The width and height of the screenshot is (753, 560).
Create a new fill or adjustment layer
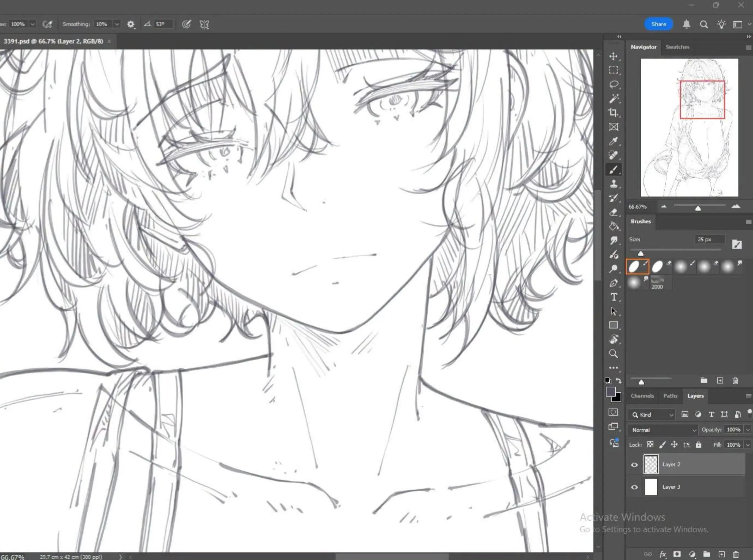[x=692, y=554]
